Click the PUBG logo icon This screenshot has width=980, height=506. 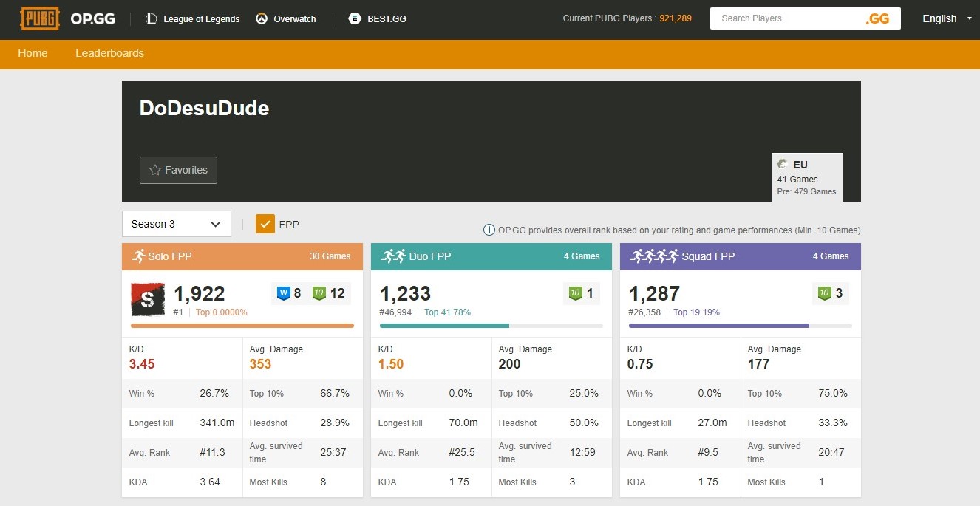pos(40,18)
